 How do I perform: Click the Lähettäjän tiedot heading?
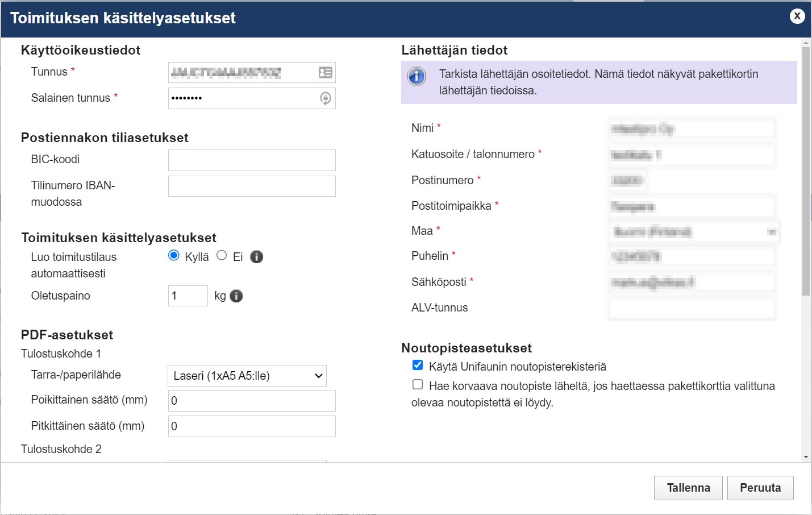click(x=455, y=50)
